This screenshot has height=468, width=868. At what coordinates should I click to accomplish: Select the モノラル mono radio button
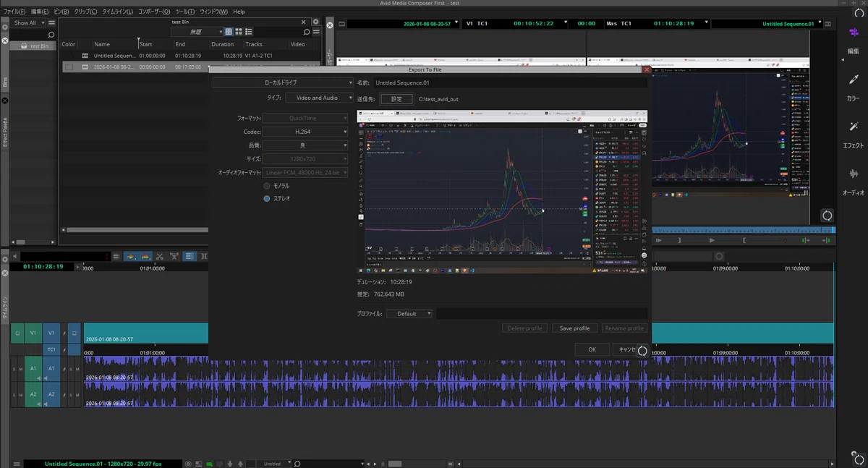pyautogui.click(x=267, y=186)
